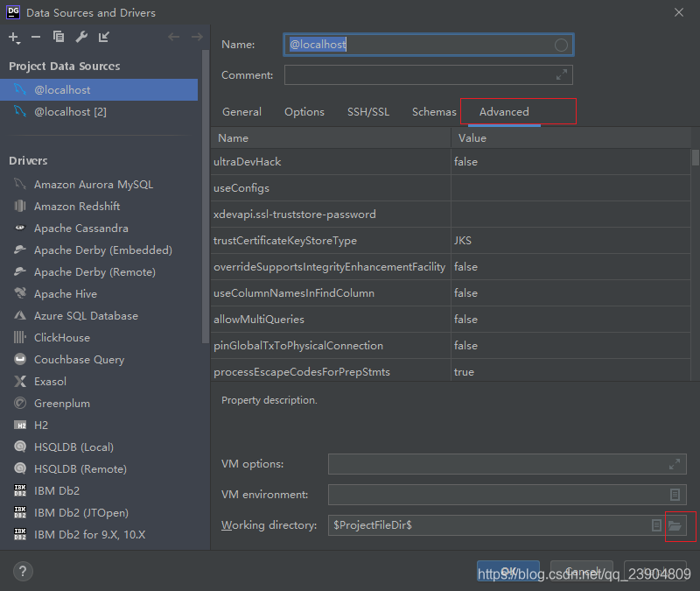This screenshot has width=700, height=591.
Task: Select Azure SQL Database driver
Action: [x=101, y=316]
